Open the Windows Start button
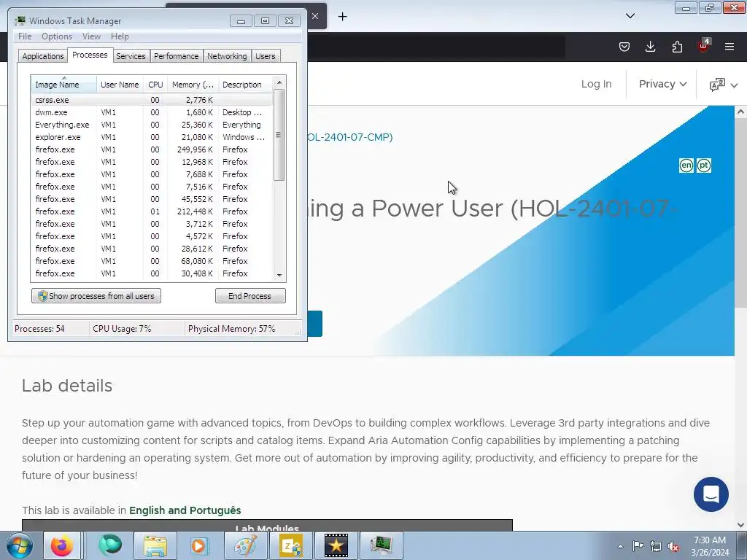This screenshot has width=747, height=560. pyautogui.click(x=20, y=545)
